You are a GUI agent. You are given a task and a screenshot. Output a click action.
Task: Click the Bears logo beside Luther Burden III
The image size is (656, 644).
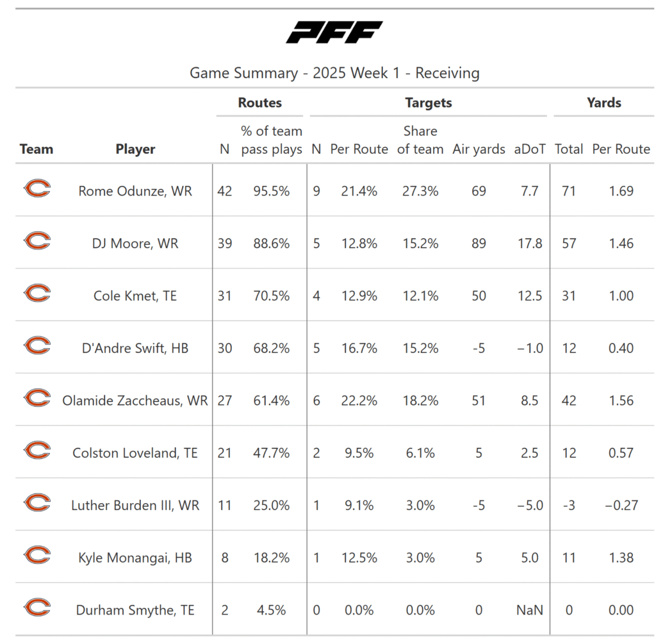coord(37,504)
